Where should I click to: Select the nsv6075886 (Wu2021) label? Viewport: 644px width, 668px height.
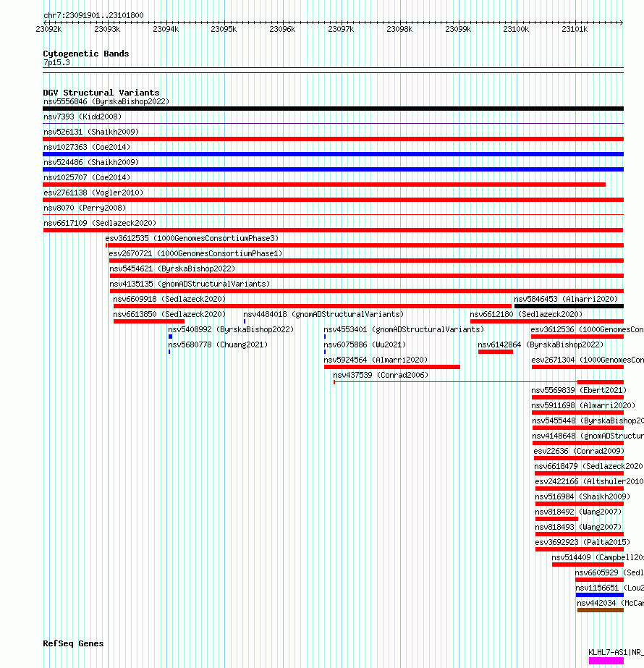365,344
